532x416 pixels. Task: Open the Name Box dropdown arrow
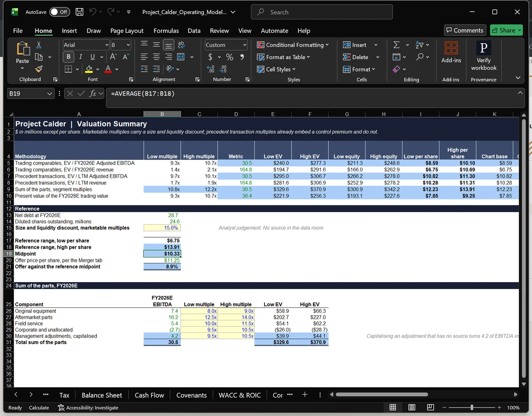[x=49, y=94]
